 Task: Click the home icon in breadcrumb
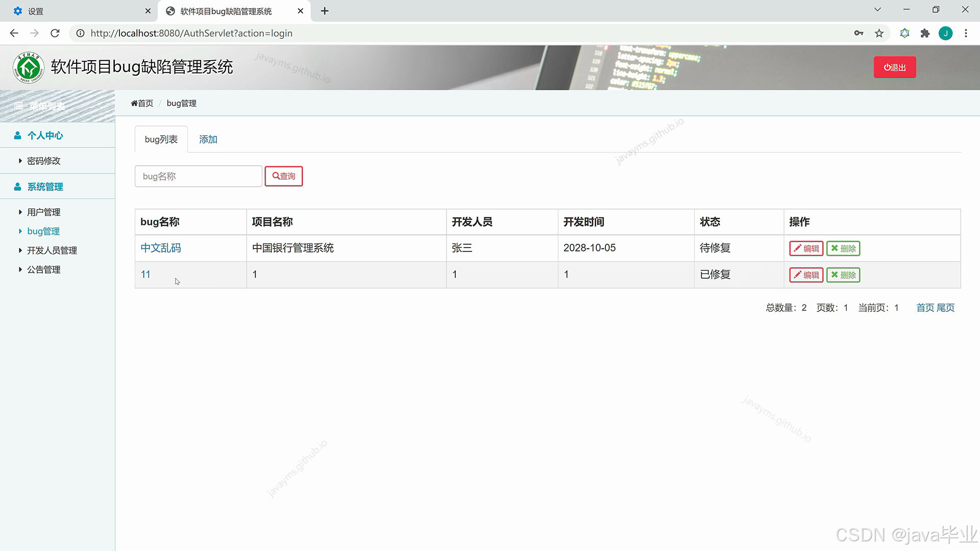[134, 103]
